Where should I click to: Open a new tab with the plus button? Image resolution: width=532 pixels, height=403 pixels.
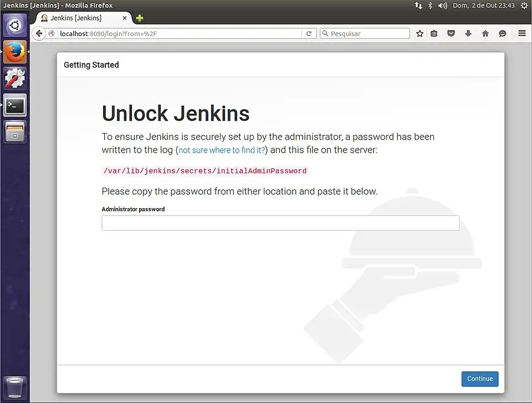click(x=139, y=18)
